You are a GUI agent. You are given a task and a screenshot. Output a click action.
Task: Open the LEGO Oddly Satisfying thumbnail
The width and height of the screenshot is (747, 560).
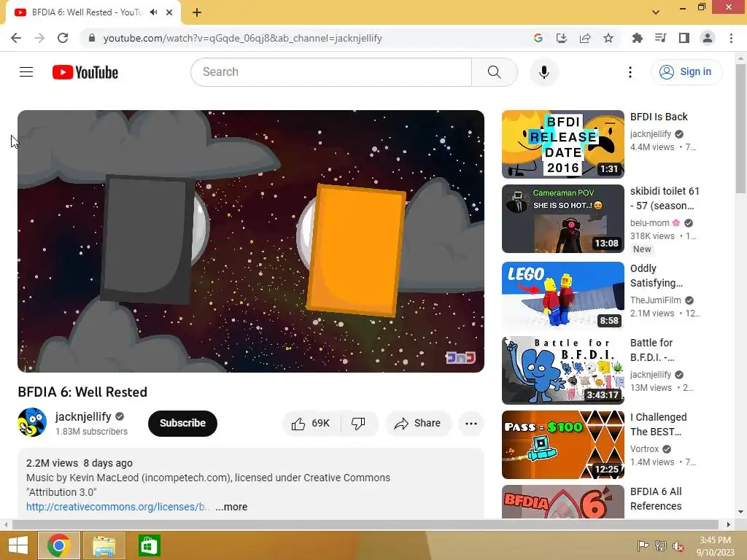[562, 296]
